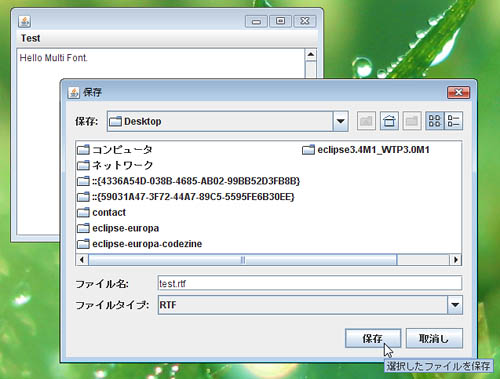Image resolution: width=500 pixels, height=379 pixels.
Task: Expand the RTF file type dropdown
Action: pos(455,305)
